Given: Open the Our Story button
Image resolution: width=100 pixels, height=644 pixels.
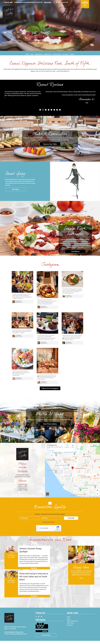Looking at the screenshot, I should [15, 189].
